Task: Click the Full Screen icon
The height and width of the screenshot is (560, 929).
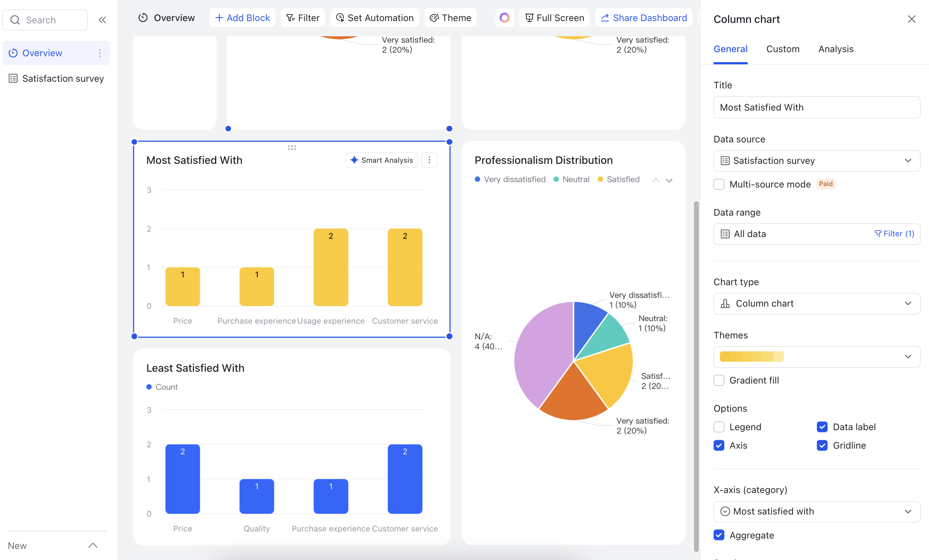Action: point(529,18)
